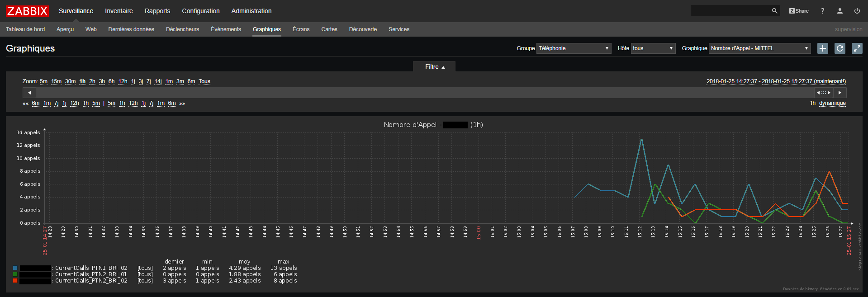
Task: Open the Inventaire menu
Action: point(119,11)
